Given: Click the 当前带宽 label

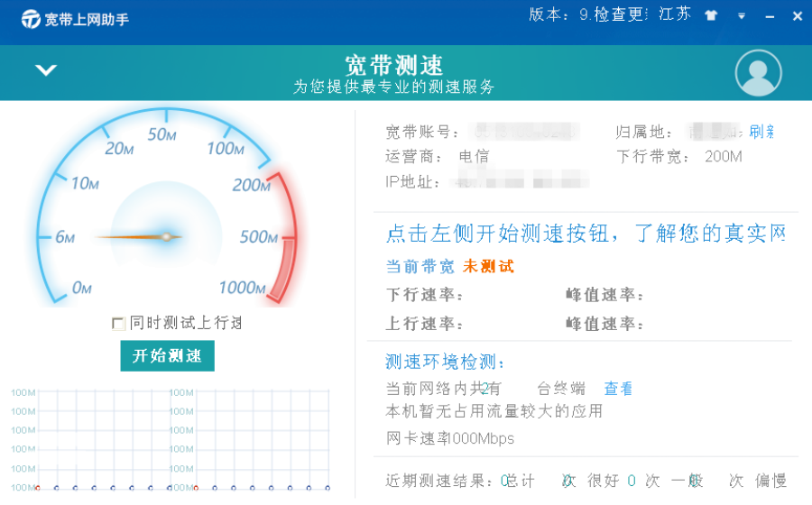Looking at the screenshot, I should pos(420,266).
